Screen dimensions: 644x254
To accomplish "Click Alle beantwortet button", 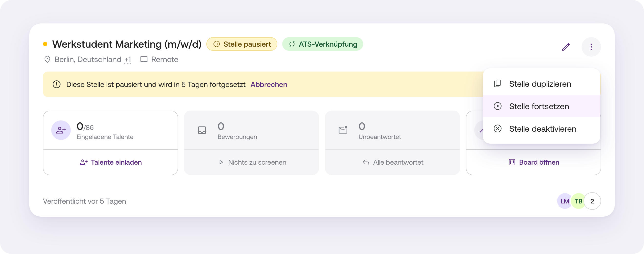I will pyautogui.click(x=392, y=162).
